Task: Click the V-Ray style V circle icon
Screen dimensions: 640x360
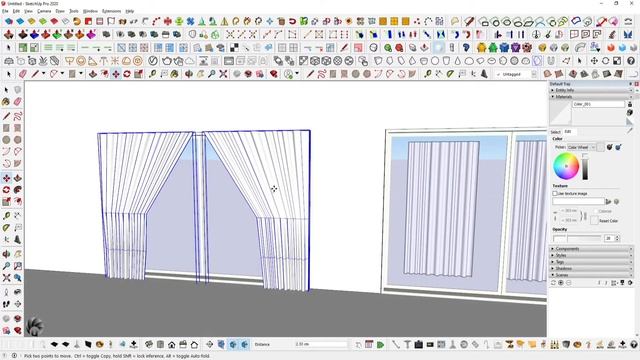Action: click(153, 61)
